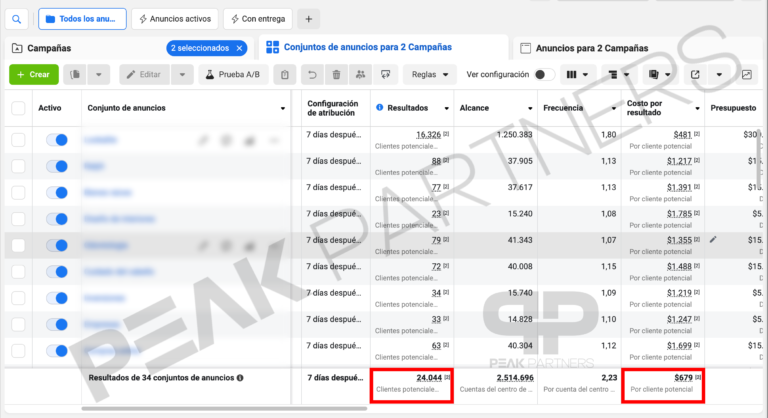Check the row with 16.326 results
The height and width of the screenshot is (418, 768).
pos(18,140)
